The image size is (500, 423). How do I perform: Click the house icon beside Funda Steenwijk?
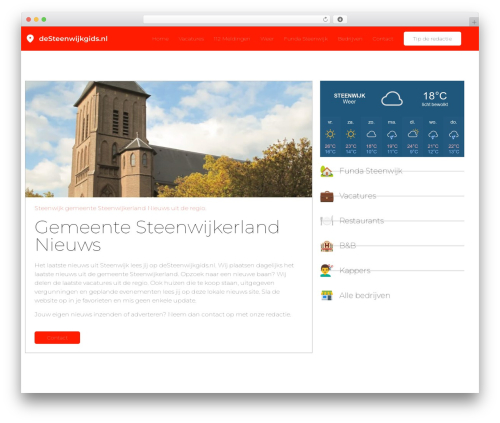tap(327, 171)
